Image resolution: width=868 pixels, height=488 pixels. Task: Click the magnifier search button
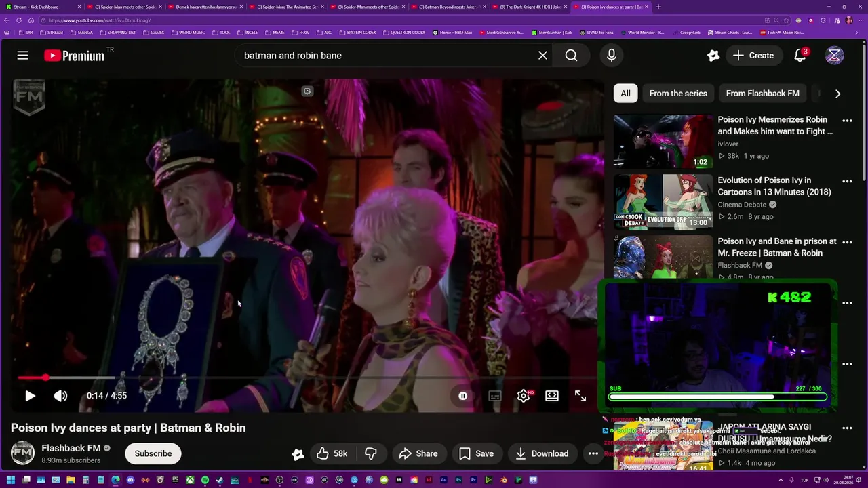coord(571,56)
